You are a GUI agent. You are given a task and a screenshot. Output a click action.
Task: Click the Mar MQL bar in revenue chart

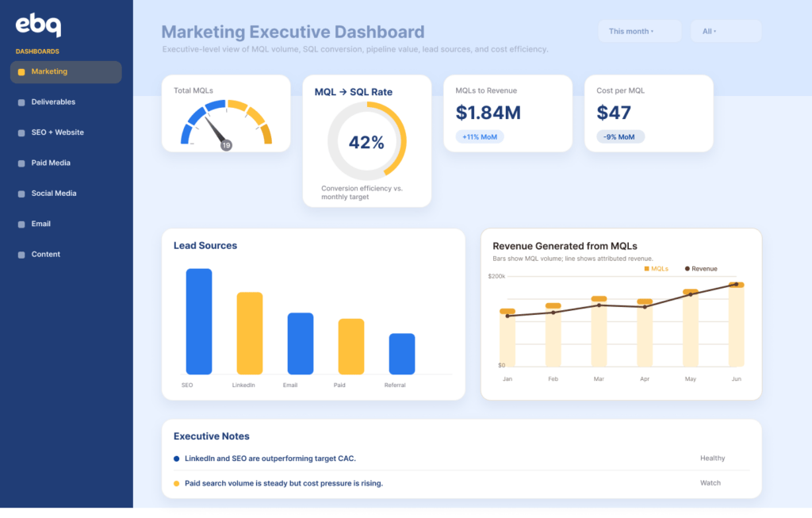pos(599,332)
